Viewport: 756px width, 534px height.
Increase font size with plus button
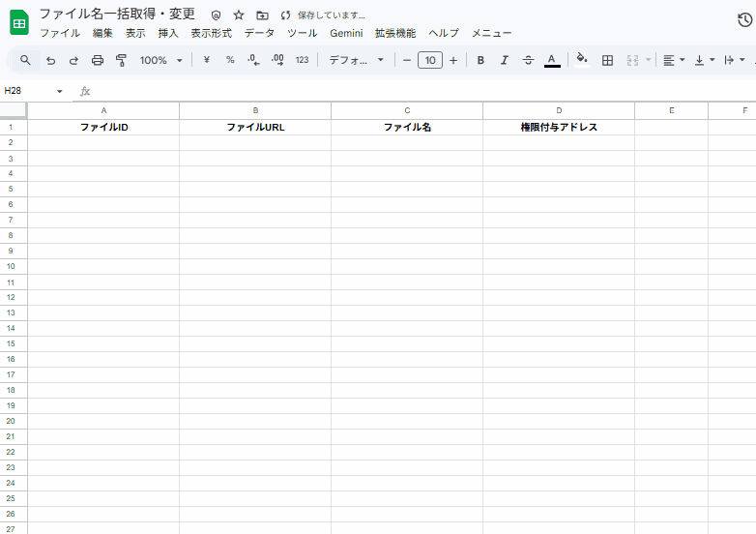click(x=453, y=60)
